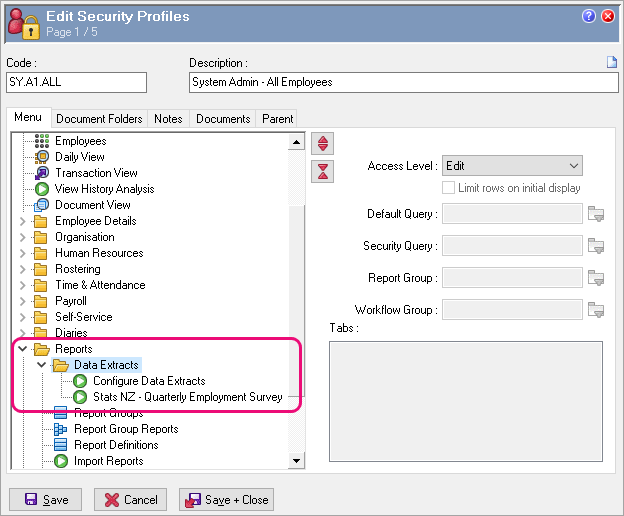The width and height of the screenshot is (624, 516).
Task: Open the Report Group lookup icon
Action: click(x=597, y=278)
